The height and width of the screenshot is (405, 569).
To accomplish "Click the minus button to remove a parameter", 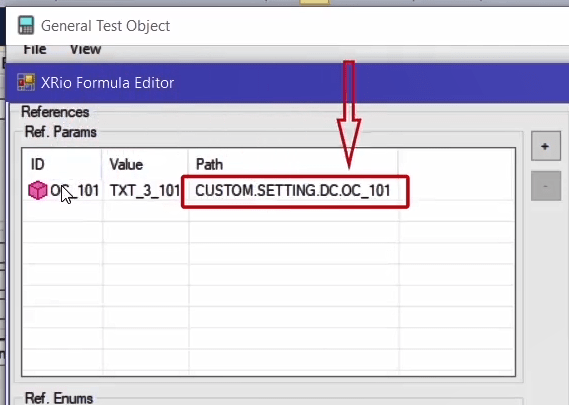I will click(545, 186).
